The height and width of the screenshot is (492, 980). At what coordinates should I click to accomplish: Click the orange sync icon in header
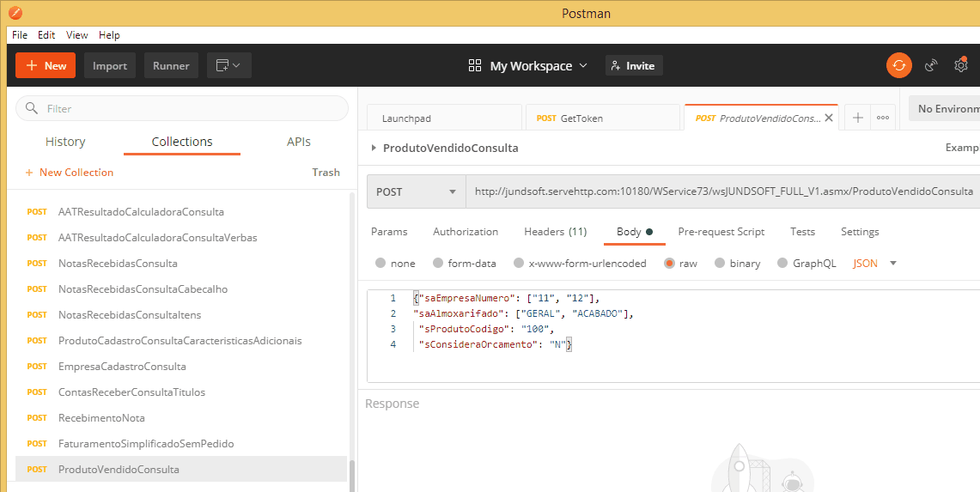899,65
